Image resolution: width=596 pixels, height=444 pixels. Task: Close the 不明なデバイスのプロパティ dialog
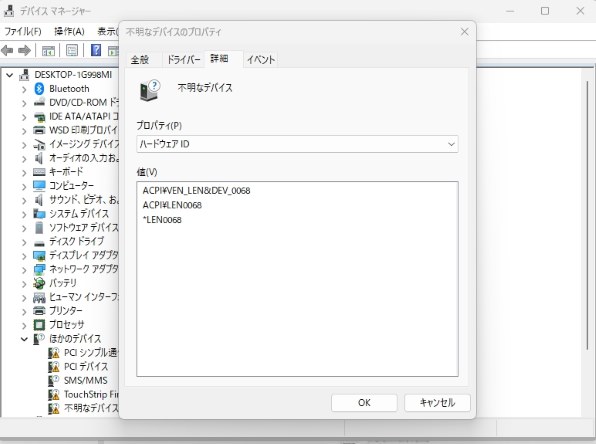coord(464,32)
